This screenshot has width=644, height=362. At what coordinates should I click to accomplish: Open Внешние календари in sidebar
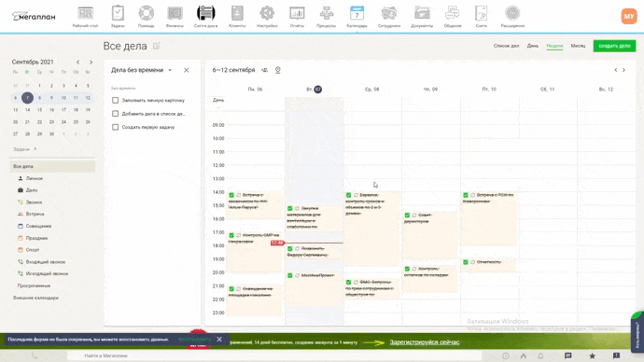35,298
